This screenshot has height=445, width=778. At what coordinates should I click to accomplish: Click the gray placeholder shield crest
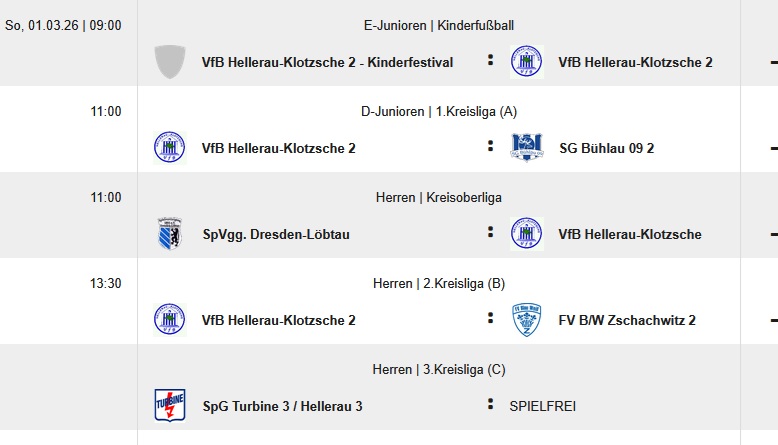[169, 62]
